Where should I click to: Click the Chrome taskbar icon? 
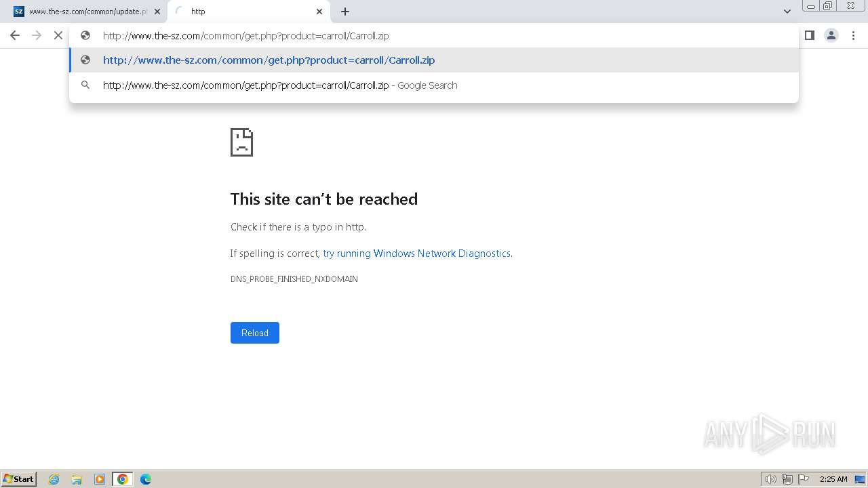coord(123,479)
